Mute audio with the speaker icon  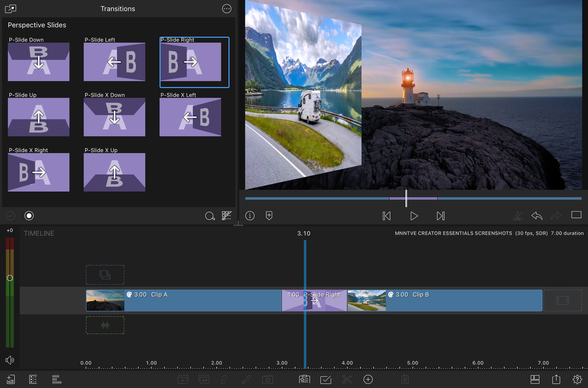[10, 360]
